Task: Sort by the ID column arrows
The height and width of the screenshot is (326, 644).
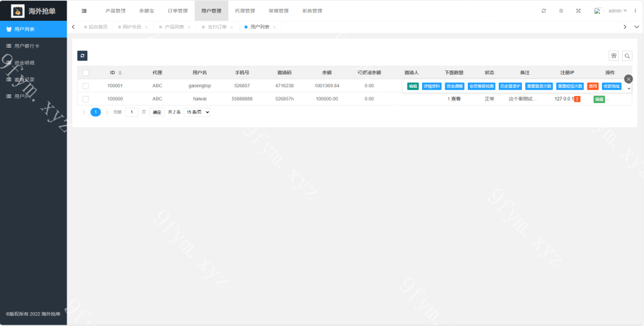Action: click(120, 73)
